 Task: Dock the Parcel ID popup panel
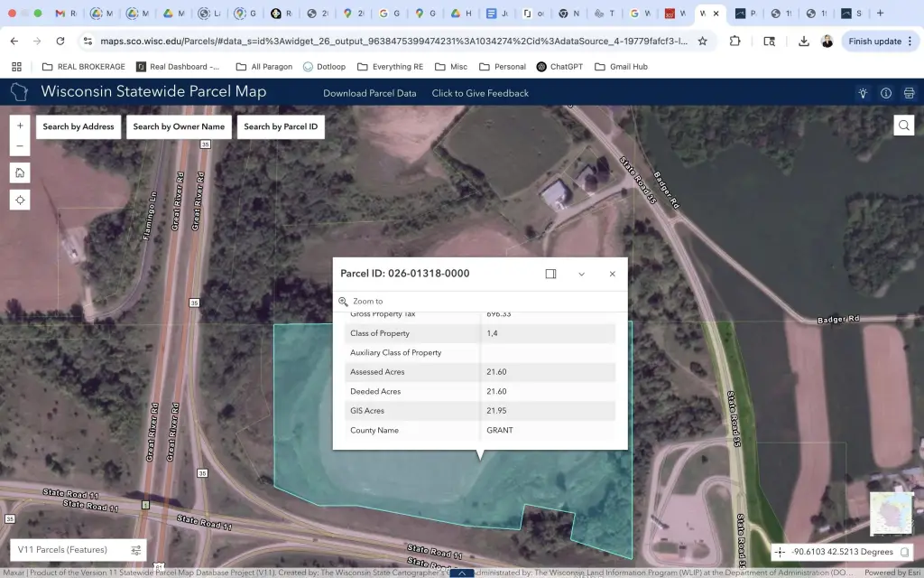coord(550,274)
